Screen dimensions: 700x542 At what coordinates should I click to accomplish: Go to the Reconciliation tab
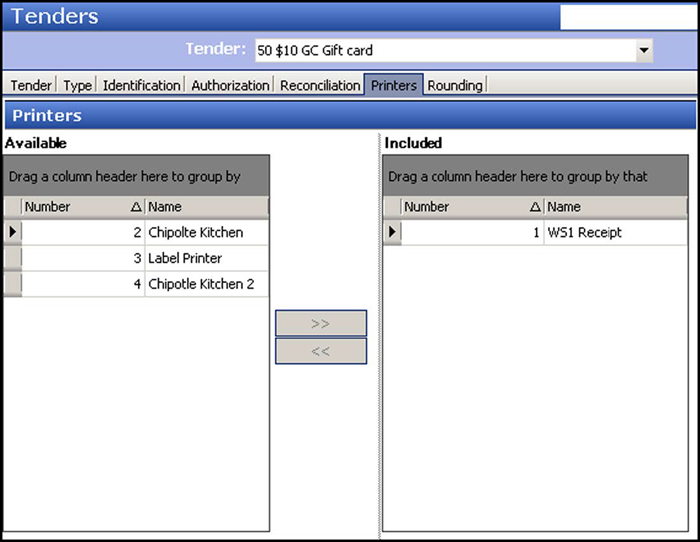[320, 85]
